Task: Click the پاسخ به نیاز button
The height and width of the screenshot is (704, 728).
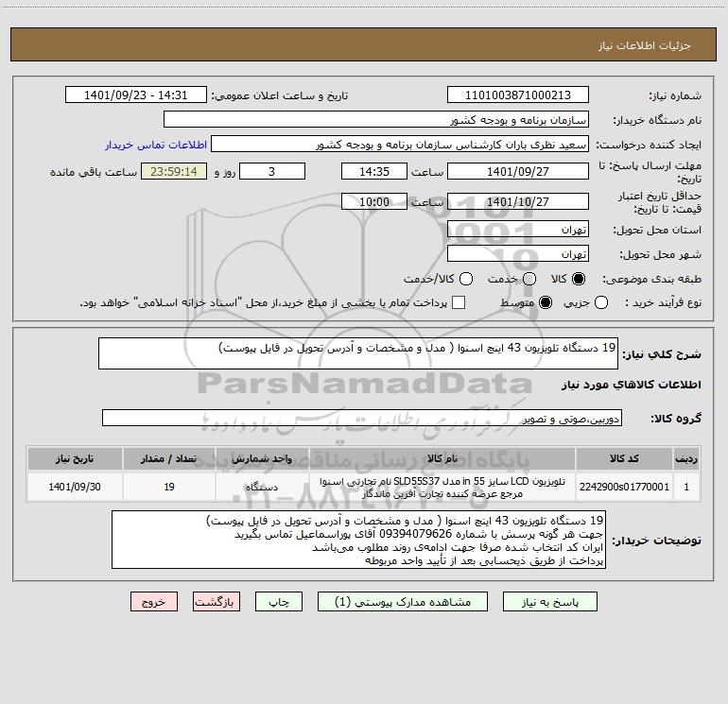Action: [550, 602]
